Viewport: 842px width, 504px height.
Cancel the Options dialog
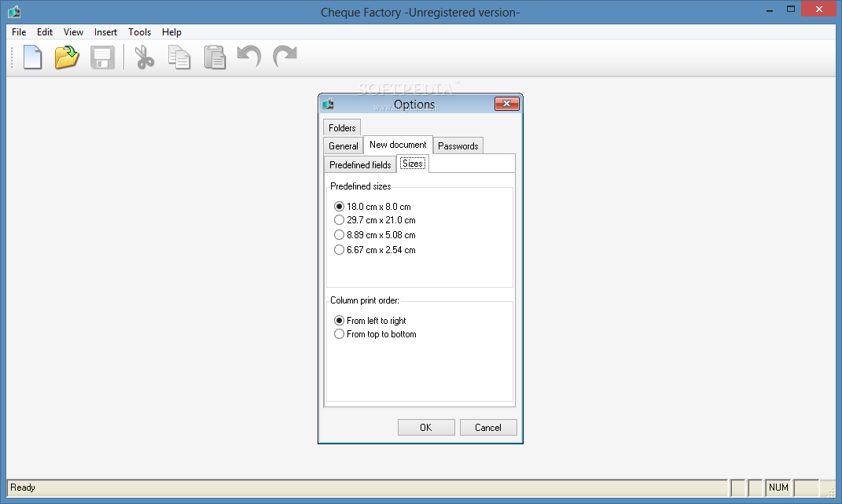(x=488, y=427)
